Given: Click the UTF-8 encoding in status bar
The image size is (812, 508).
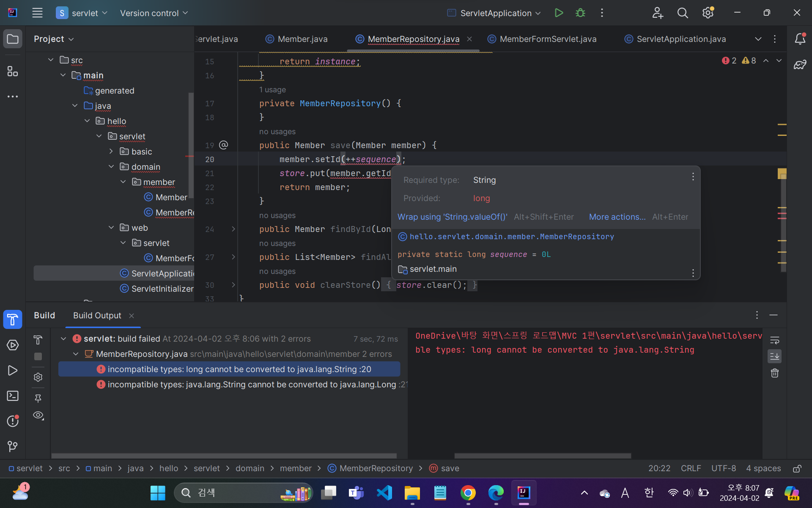Looking at the screenshot, I should pyautogui.click(x=724, y=469).
